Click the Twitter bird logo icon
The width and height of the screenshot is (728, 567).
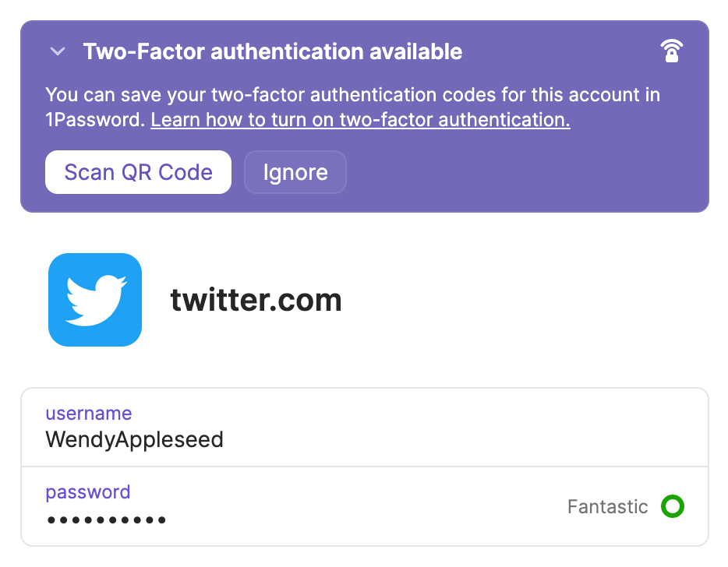[x=95, y=299]
